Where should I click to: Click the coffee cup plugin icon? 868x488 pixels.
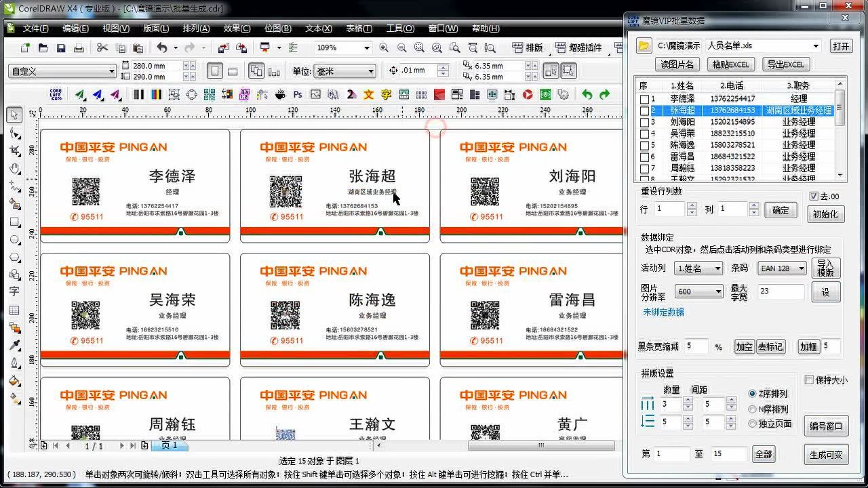coord(279,94)
